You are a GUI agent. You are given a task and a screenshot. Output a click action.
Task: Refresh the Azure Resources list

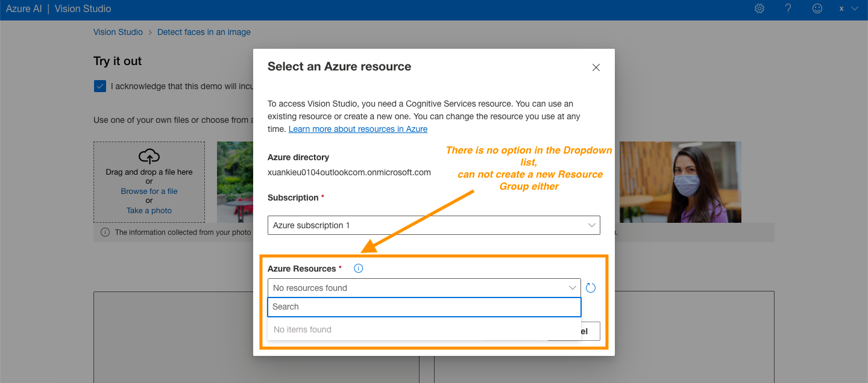click(x=591, y=288)
